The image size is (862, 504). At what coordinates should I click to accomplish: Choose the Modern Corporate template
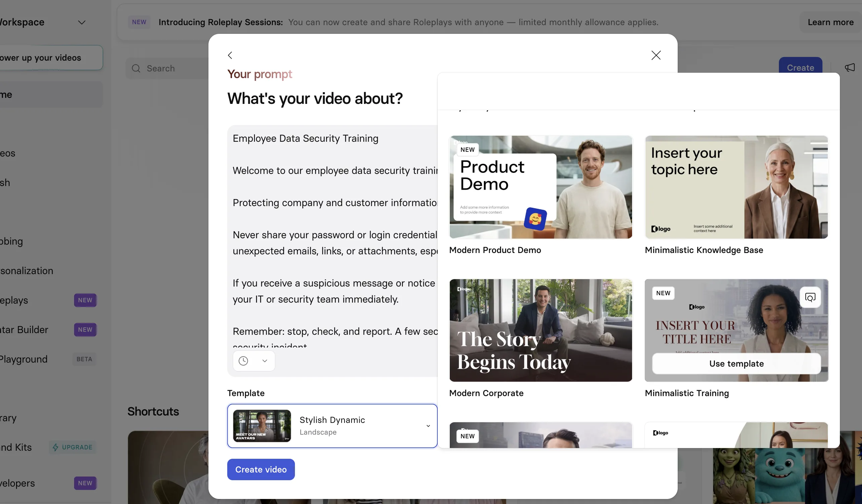[541, 330]
